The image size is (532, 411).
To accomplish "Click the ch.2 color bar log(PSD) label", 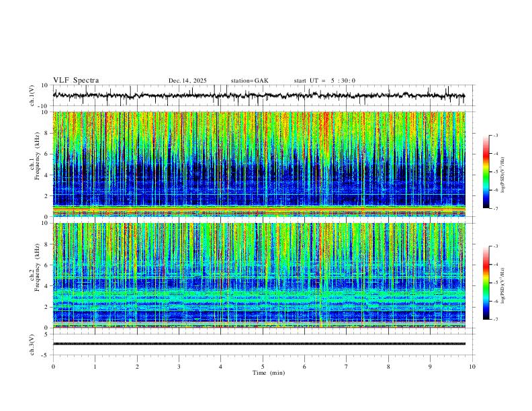I will (x=503, y=286).
